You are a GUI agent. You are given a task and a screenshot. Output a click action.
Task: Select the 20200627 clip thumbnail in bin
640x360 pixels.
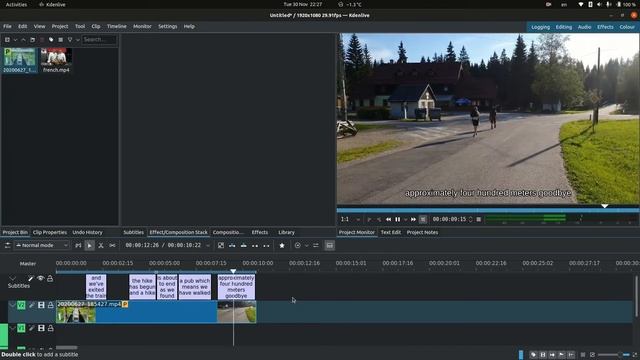click(x=20, y=57)
